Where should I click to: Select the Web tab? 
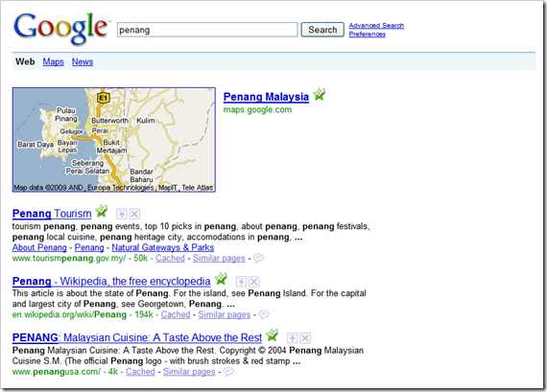tap(25, 61)
